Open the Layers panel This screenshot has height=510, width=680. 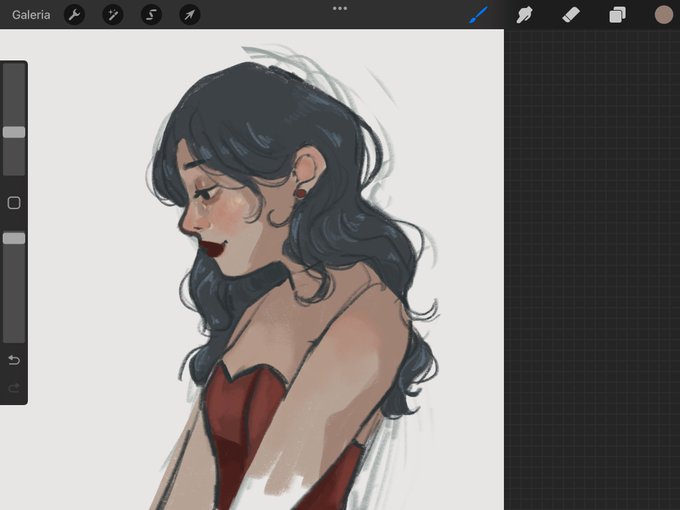[x=617, y=15]
